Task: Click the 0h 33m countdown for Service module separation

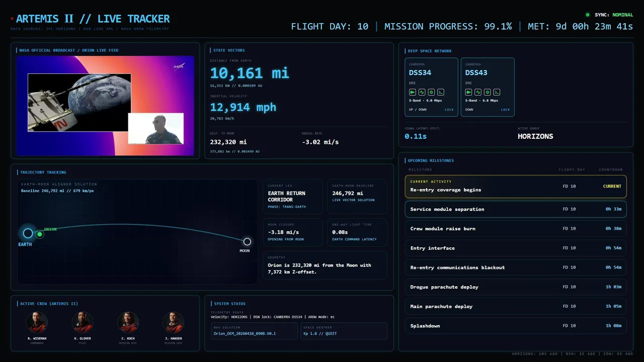Action: [613, 209]
